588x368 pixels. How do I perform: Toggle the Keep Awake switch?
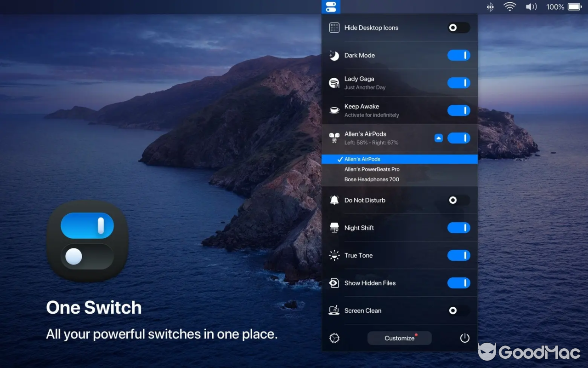tap(458, 110)
